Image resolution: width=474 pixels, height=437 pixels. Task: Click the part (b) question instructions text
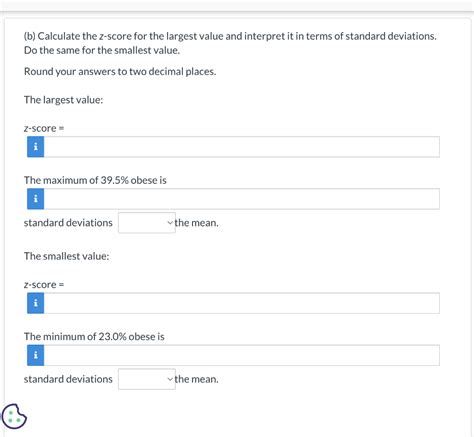(230, 43)
